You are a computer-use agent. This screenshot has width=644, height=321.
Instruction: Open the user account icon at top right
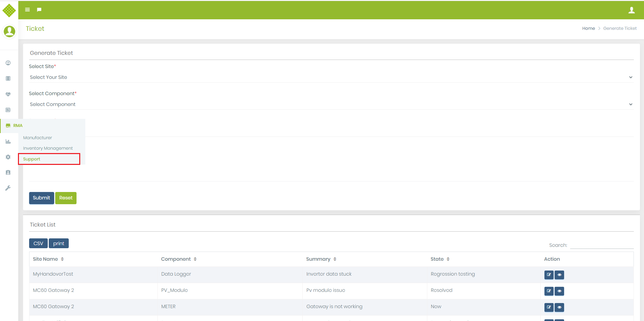(x=632, y=10)
